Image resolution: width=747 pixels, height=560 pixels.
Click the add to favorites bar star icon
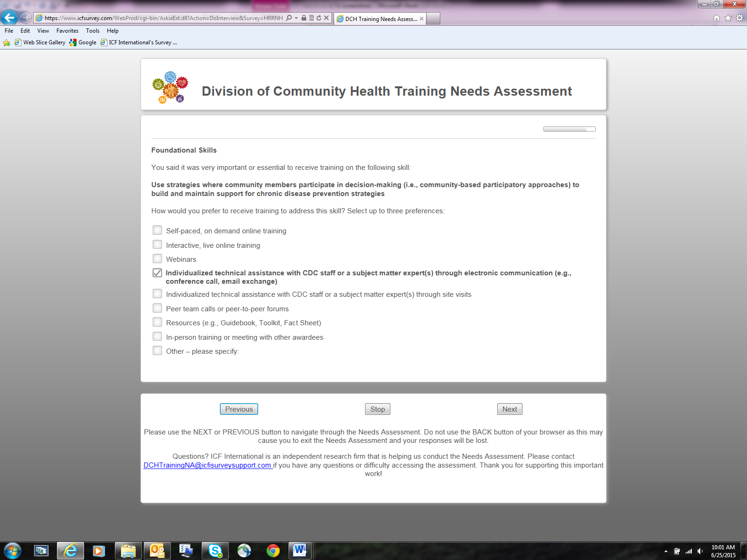tap(7, 42)
